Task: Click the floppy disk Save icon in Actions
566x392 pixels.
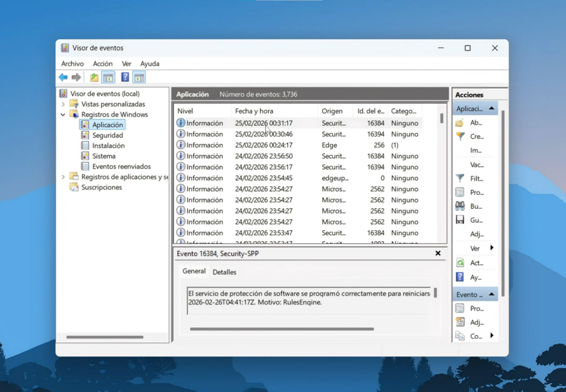Action: [x=459, y=220]
